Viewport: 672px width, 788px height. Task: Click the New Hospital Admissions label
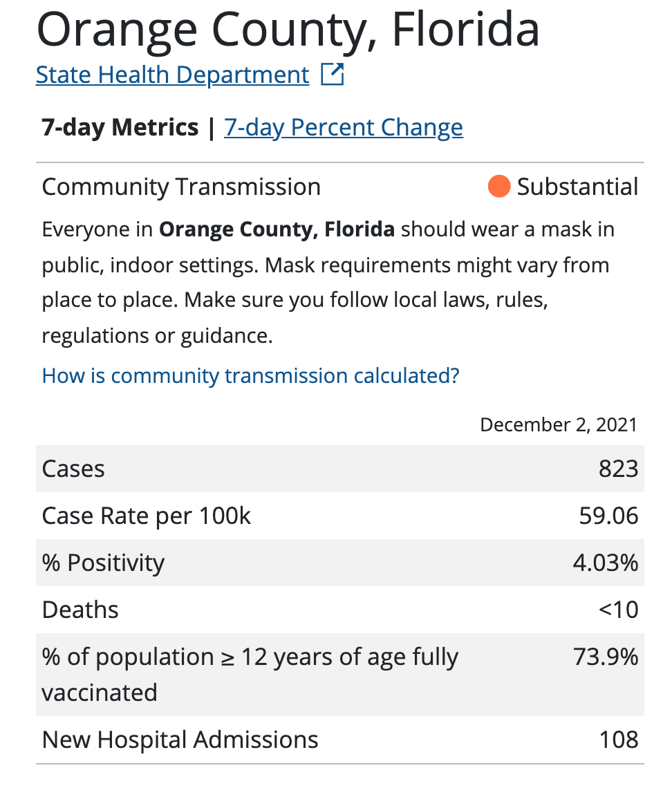(x=180, y=740)
